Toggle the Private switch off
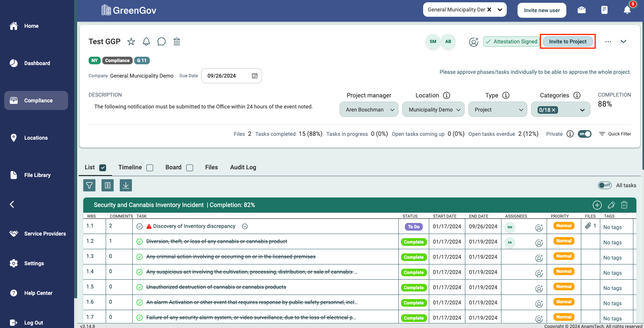 [x=585, y=134]
